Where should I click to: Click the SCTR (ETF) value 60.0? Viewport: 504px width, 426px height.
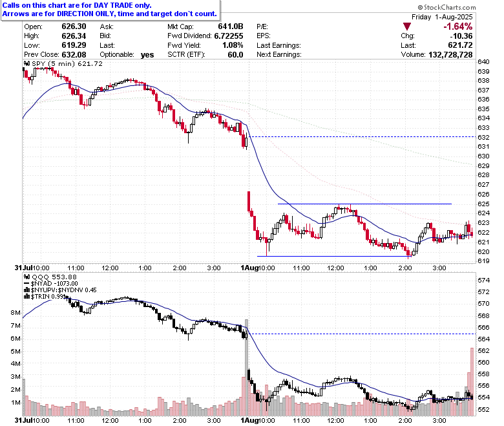[235, 54]
